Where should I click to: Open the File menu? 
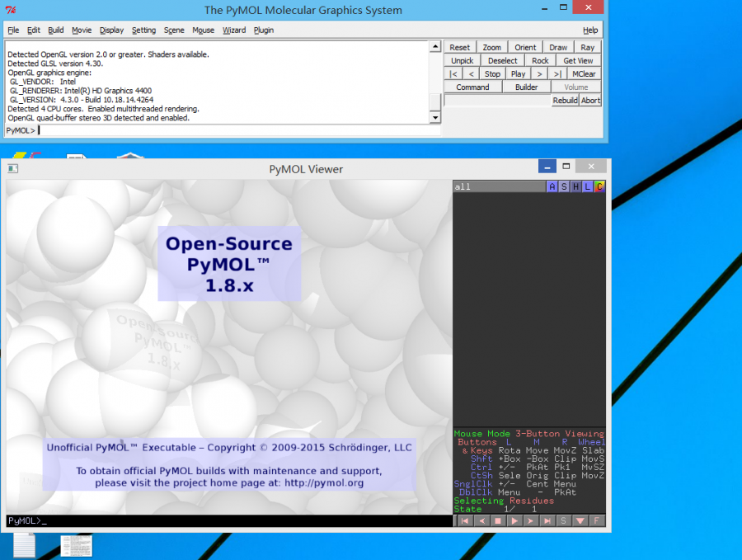13,30
